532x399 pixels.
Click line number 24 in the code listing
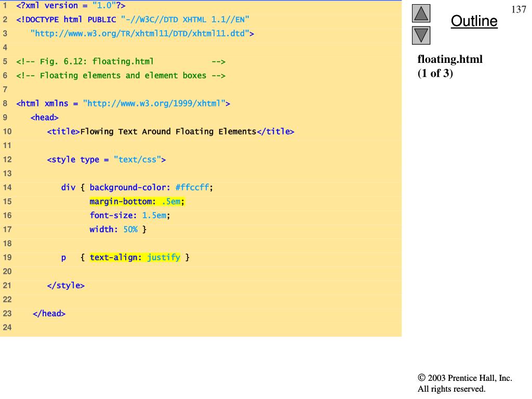pyautogui.click(x=7, y=327)
